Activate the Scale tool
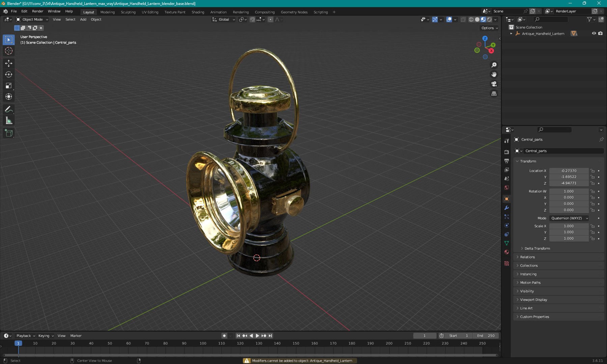Screen dimensions: 607x364 tap(9, 86)
